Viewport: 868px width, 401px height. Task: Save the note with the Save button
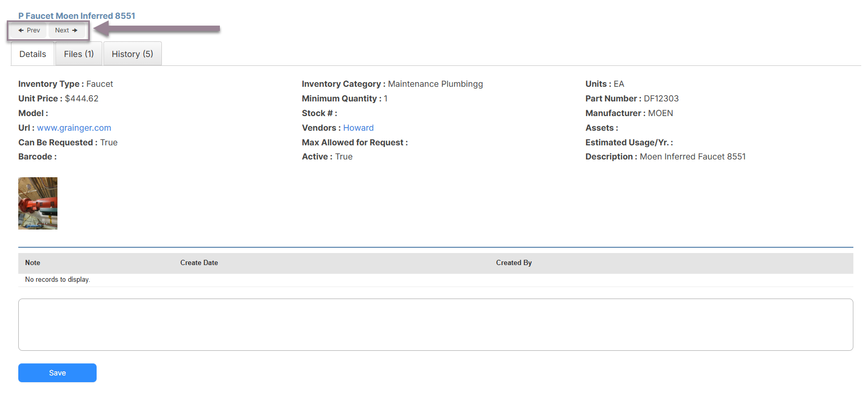pos(57,373)
